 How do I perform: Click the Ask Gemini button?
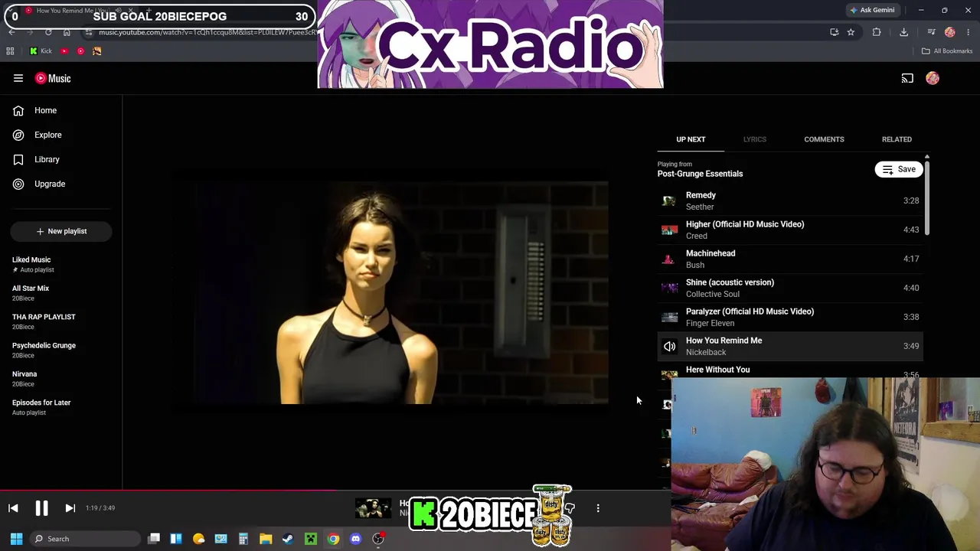(x=872, y=10)
